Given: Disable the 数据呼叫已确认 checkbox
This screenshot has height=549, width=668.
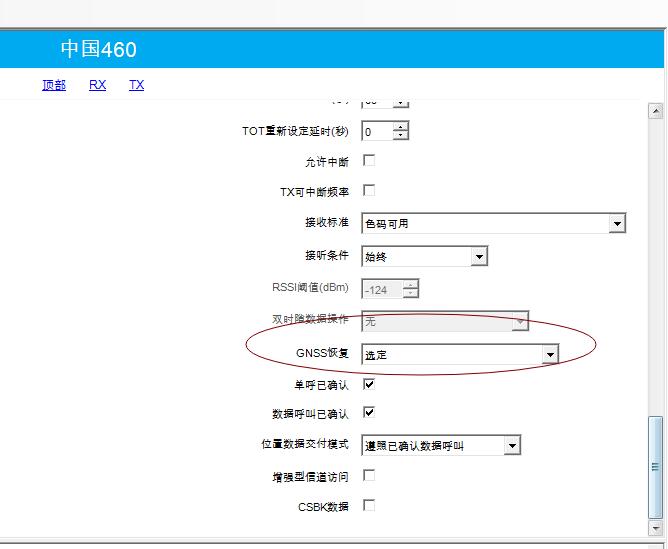Looking at the screenshot, I should (x=369, y=412).
